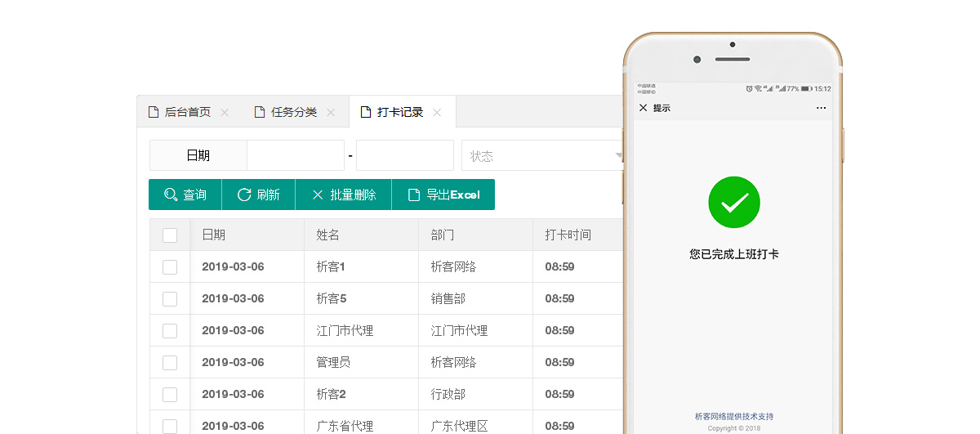Image resolution: width=980 pixels, height=434 pixels.
Task: Click the 刷新 refresh button
Action: (x=259, y=195)
